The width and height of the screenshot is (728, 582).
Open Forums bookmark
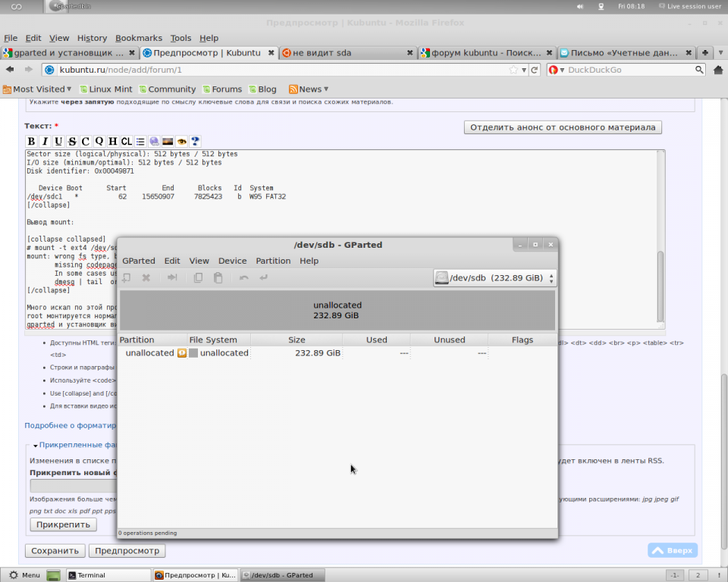[222, 89]
